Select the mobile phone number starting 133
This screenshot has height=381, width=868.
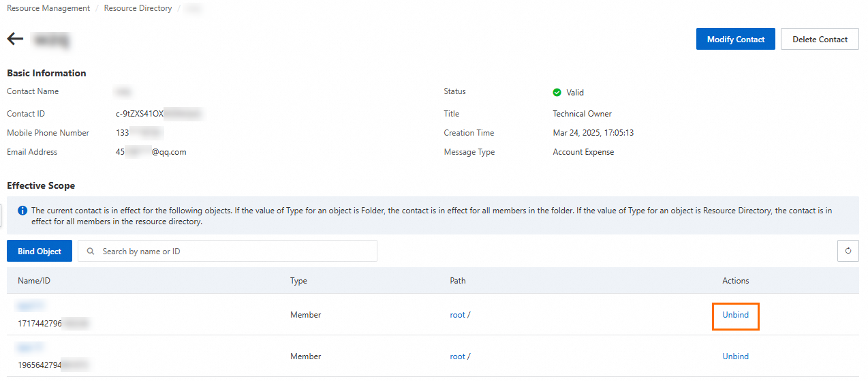pyautogui.click(x=139, y=133)
